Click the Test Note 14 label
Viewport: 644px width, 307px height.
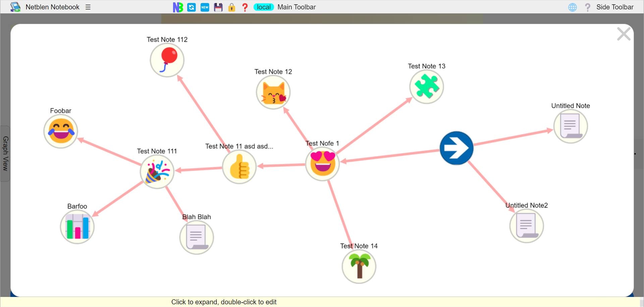tap(359, 246)
